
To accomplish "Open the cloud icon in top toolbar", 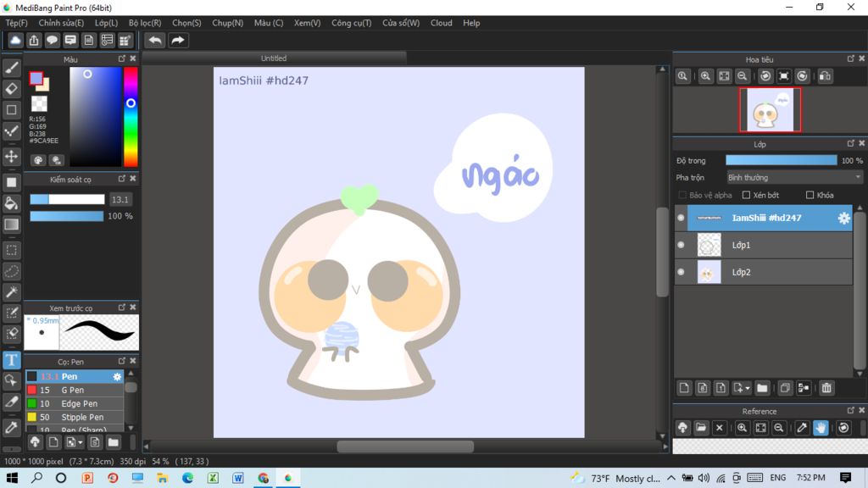I will pyautogui.click(x=15, y=41).
